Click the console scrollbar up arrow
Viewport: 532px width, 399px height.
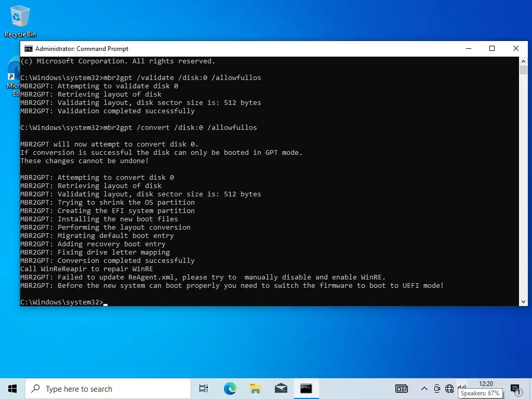(523, 61)
